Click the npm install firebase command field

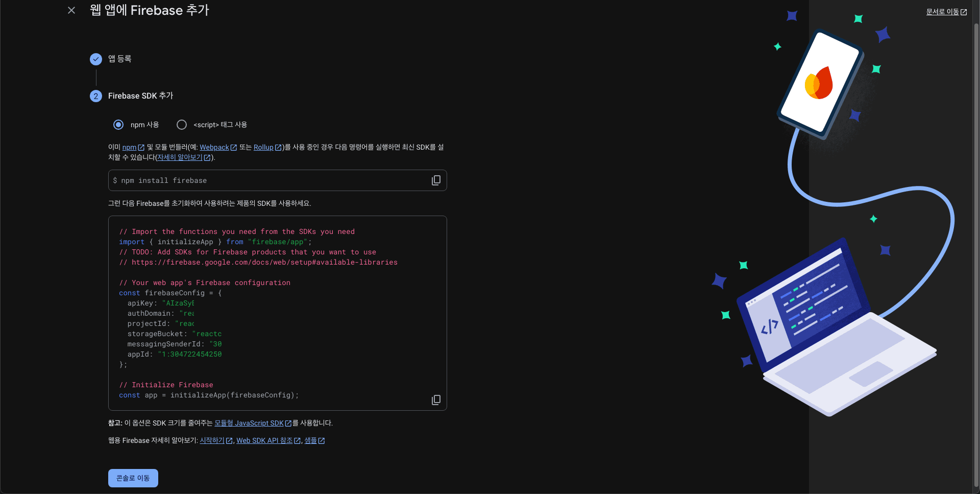click(x=265, y=180)
